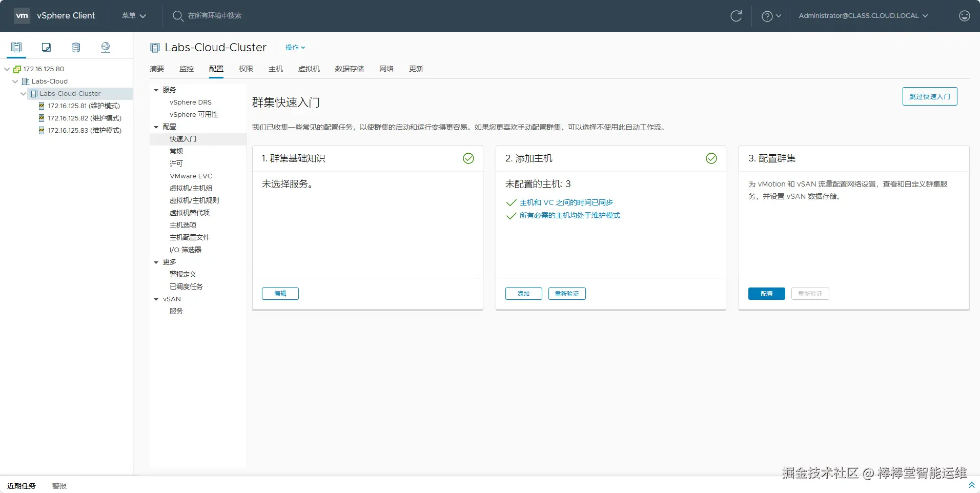Expand the bottom tasks panel arrows
Screen dimensions: 980x493
tap(971, 485)
